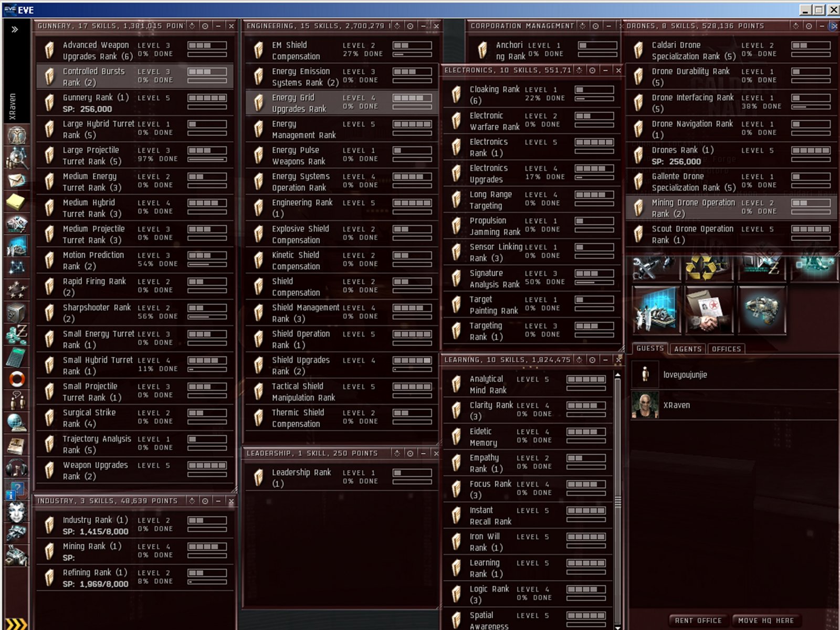
Task: Click the Move HQ Here button
Action: [766, 621]
